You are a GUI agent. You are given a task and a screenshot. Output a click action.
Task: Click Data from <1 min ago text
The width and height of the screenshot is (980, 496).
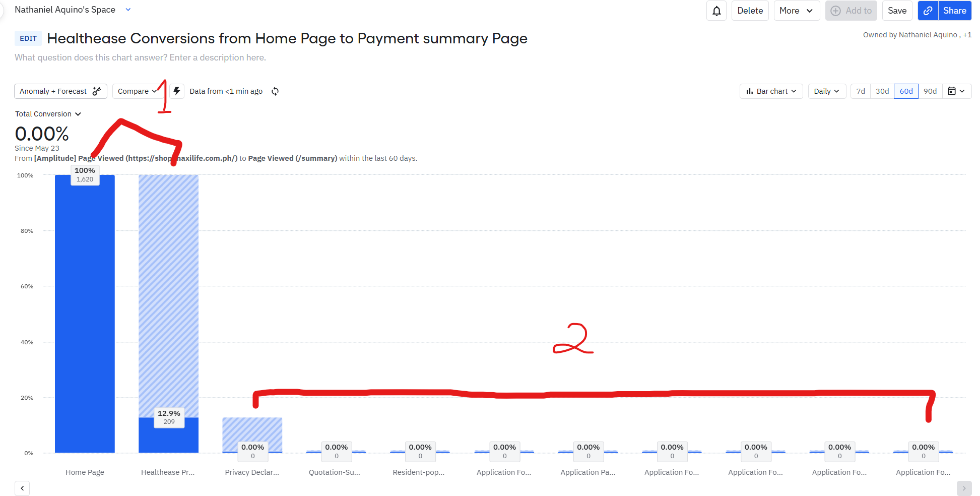pos(226,91)
